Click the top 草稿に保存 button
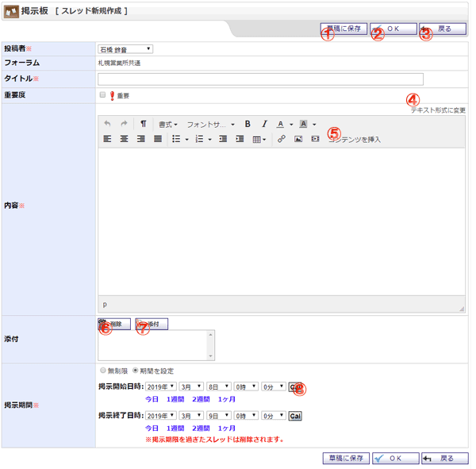This screenshot has height=469, width=476. 344,29
